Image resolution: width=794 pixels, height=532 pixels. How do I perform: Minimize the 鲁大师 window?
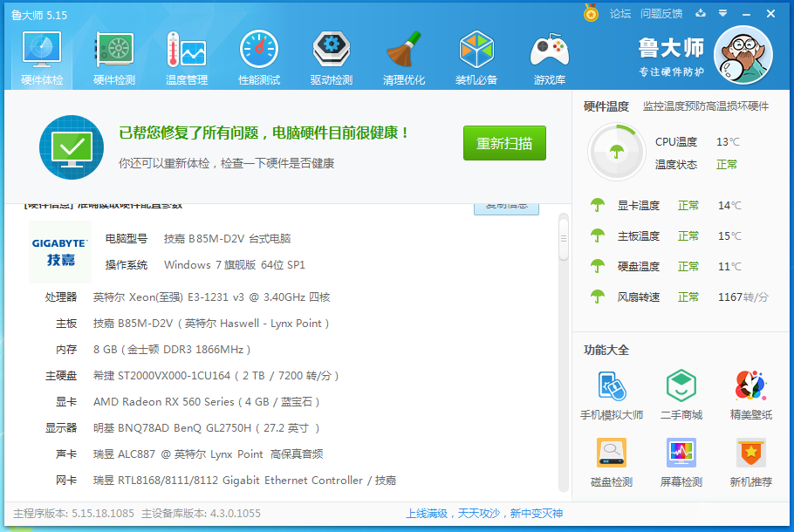(x=746, y=14)
